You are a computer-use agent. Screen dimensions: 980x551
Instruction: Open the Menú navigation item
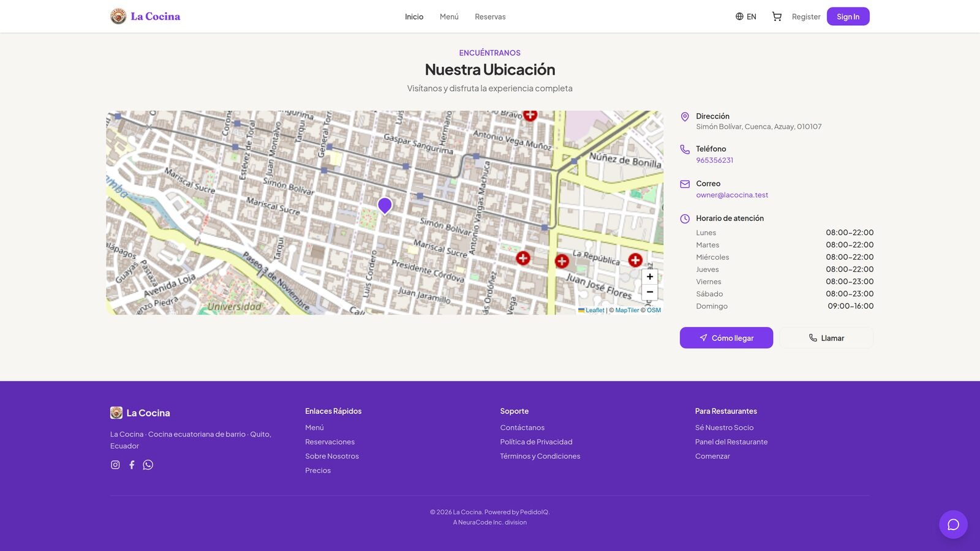pos(449,17)
